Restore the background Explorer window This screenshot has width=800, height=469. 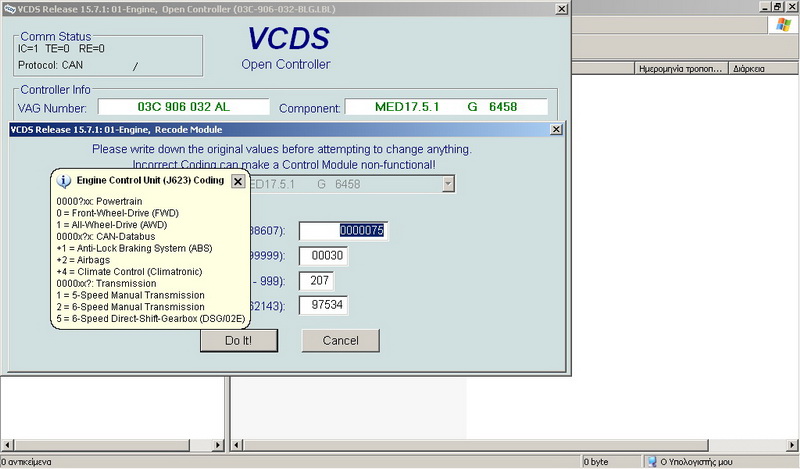tap(777, 7)
